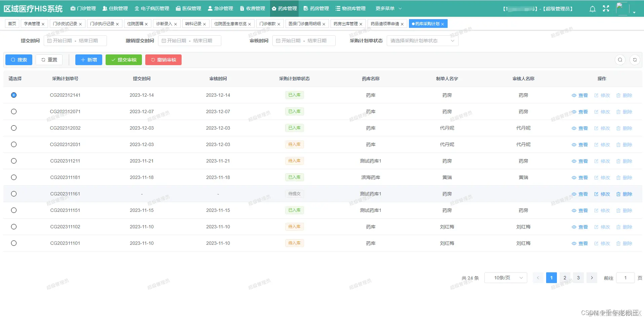The image size is (644, 319).
Task: Go to the previous page arrow
Action: pos(538,278)
